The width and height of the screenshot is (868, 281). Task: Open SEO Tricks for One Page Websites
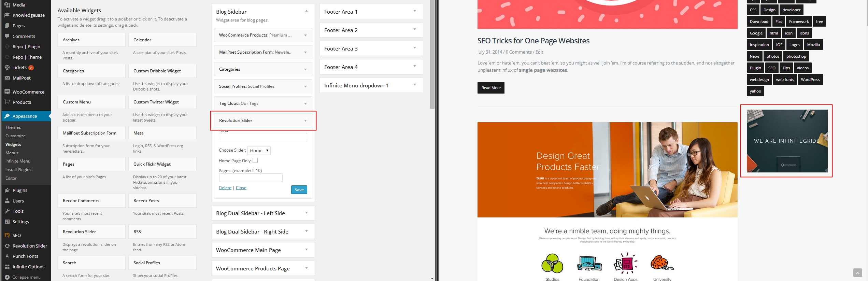tap(533, 41)
